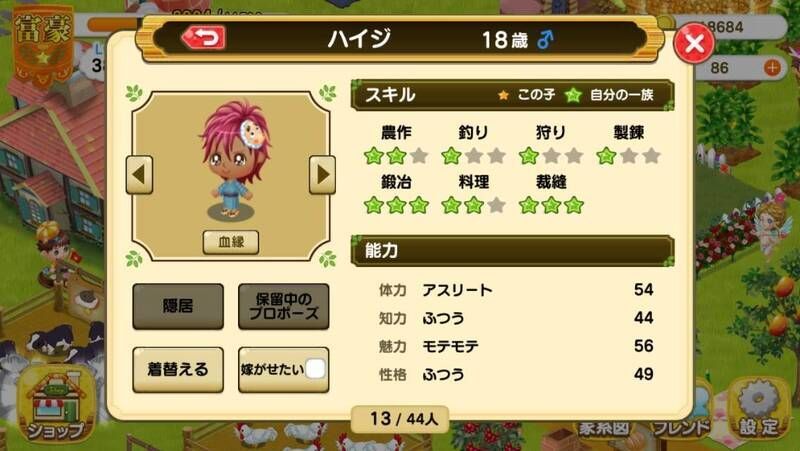
Task: Click the 着替える change clothes button
Action: point(178,369)
